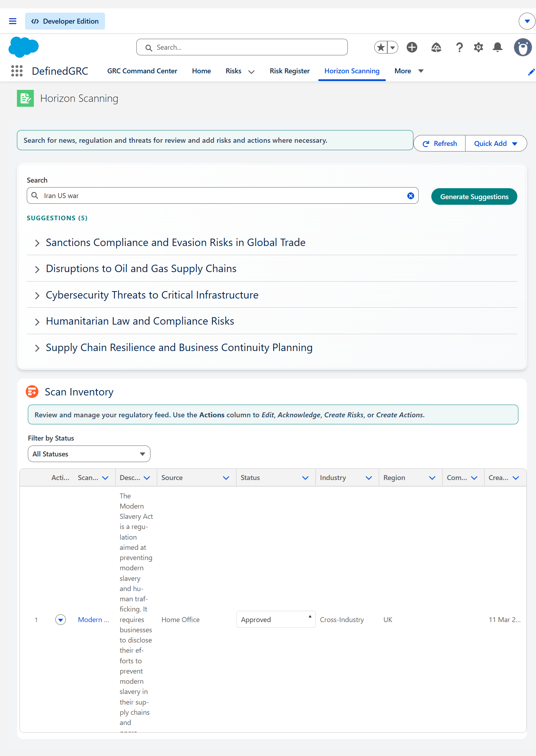Click the Refresh button
536x756 pixels.
pyautogui.click(x=439, y=143)
